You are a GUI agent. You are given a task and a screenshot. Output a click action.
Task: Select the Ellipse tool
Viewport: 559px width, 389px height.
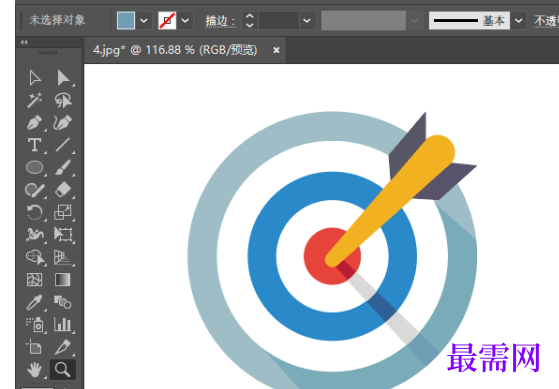[35, 167]
